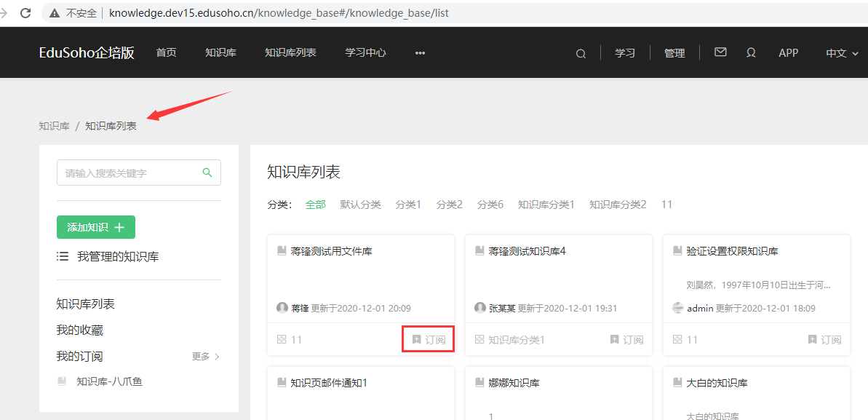Click the insecure site warning icon
868x420 pixels.
point(55,13)
